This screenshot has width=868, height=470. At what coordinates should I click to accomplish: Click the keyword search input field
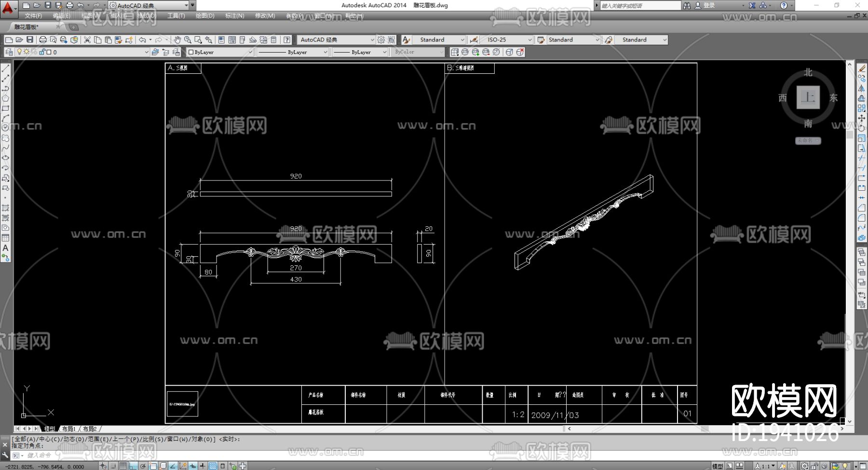[640, 5]
